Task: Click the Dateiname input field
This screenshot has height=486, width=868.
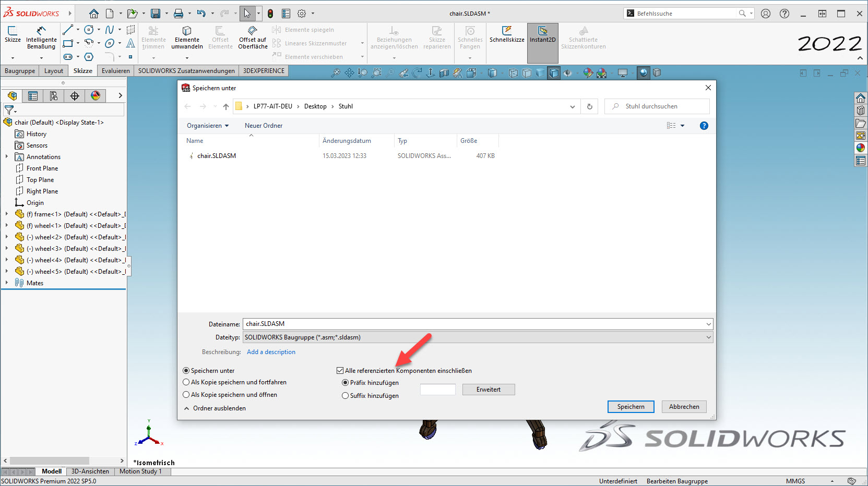Action: [x=473, y=324]
